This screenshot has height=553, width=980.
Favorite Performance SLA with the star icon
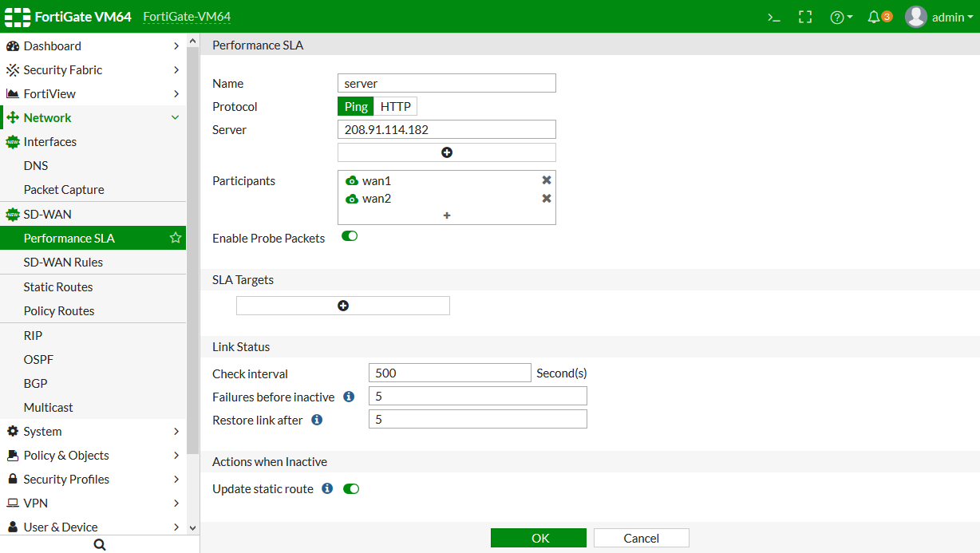pyautogui.click(x=174, y=238)
